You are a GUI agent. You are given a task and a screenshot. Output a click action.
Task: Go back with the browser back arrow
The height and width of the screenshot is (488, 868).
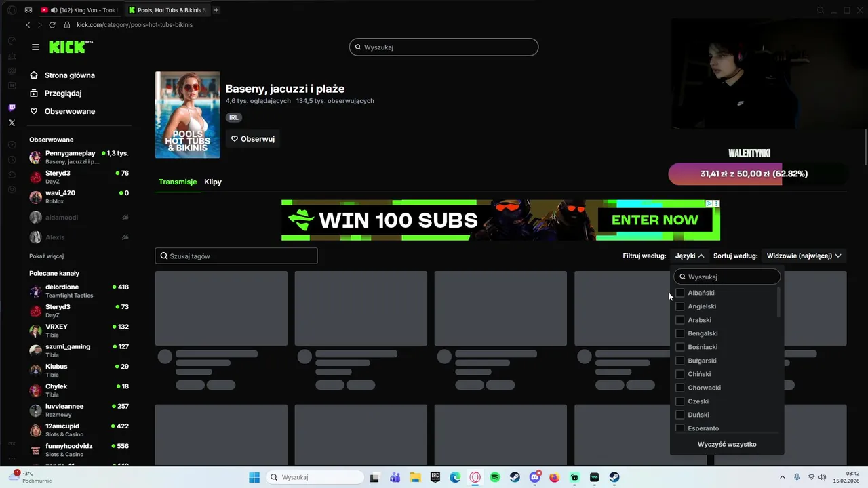tap(28, 25)
